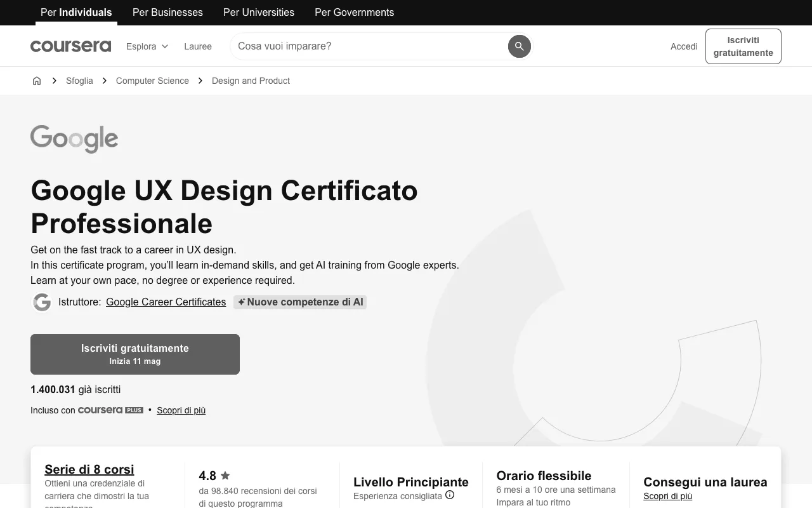Click the search magnifier button

519,46
